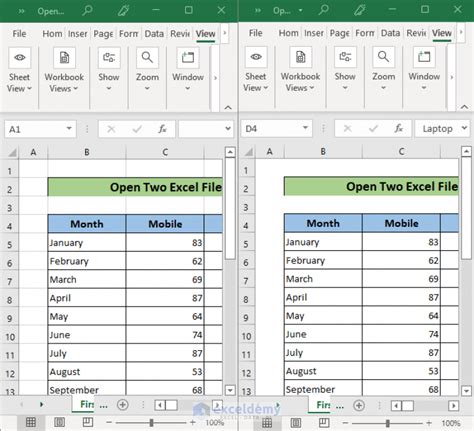
Task: Collapse the ribbon in right window
Action: click(x=464, y=107)
